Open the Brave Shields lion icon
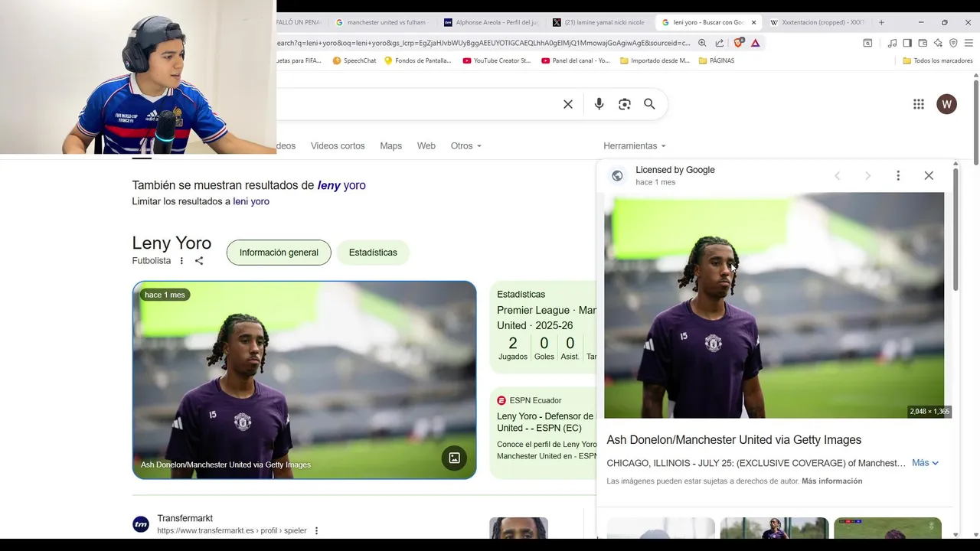 [x=739, y=43]
